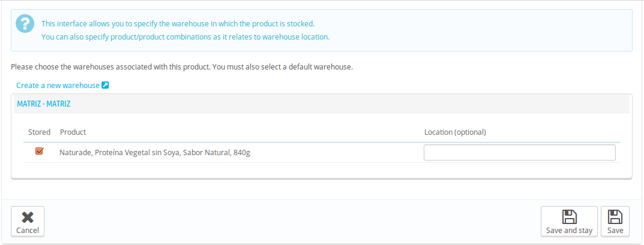Uncheck the Stored checkbox for the Naturade product
This screenshot has height=245, width=644.
tap(40, 152)
